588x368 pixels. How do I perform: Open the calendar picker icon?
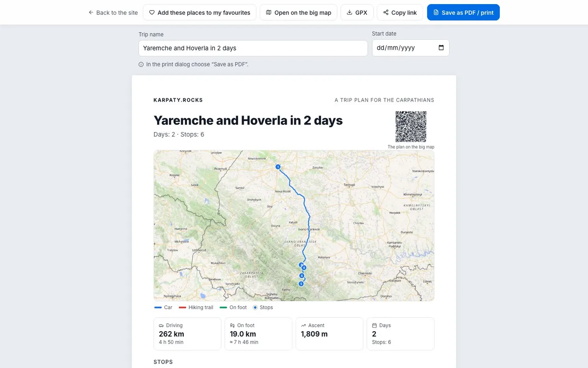[x=441, y=48]
